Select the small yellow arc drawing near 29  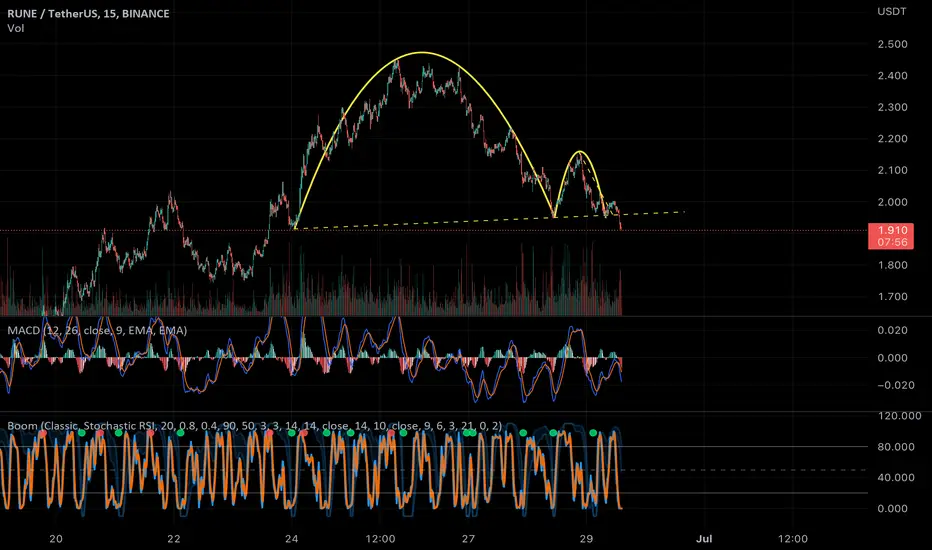(x=579, y=152)
